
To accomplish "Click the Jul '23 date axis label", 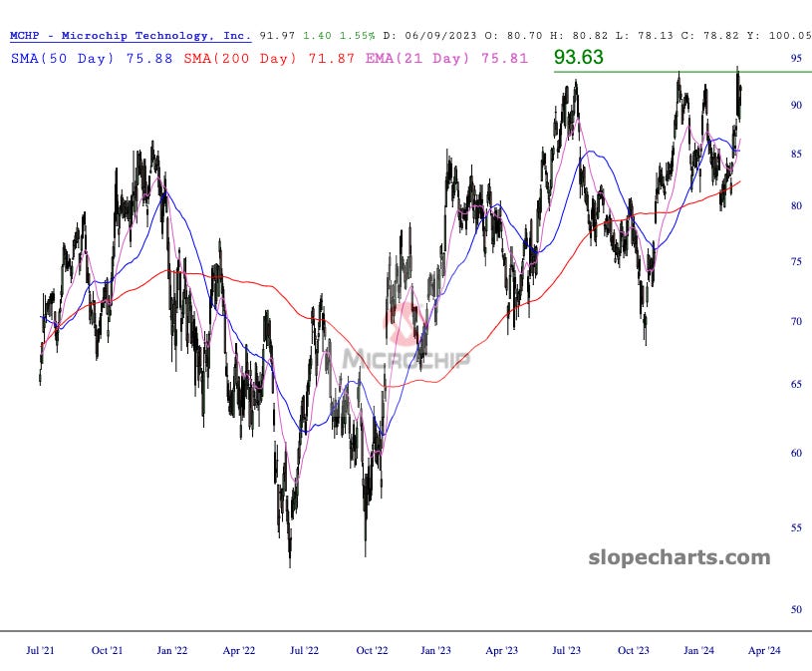I will click(x=566, y=650).
